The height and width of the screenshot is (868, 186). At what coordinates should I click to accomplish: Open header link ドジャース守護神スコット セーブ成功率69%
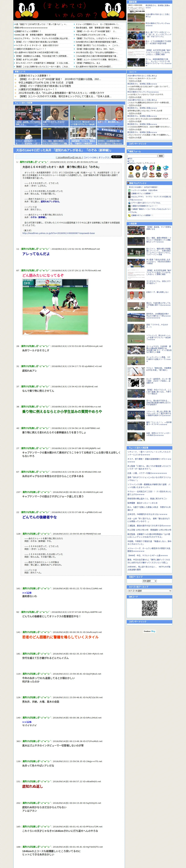tap(97, 24)
